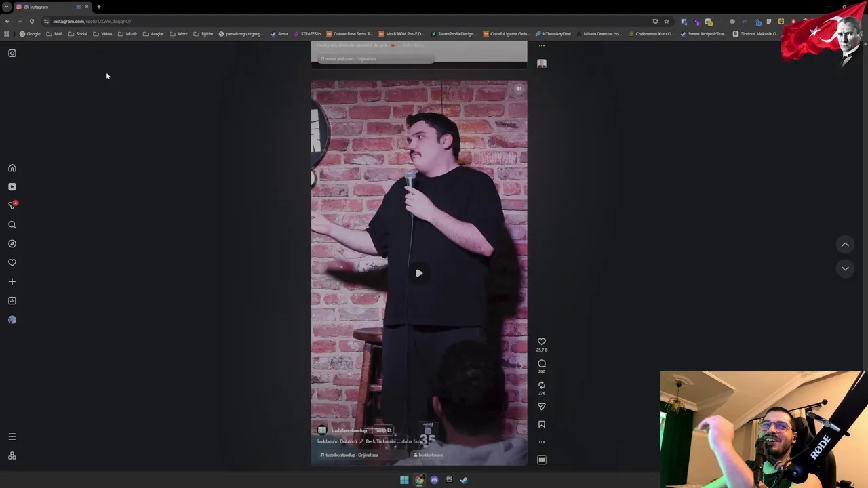
Task: Like the reel with heart icon
Action: (x=541, y=342)
